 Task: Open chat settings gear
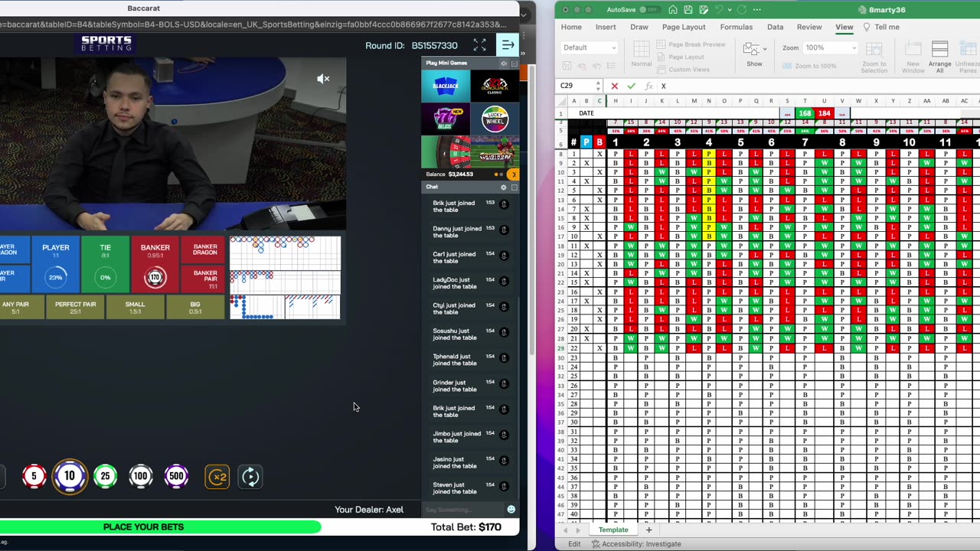(504, 187)
